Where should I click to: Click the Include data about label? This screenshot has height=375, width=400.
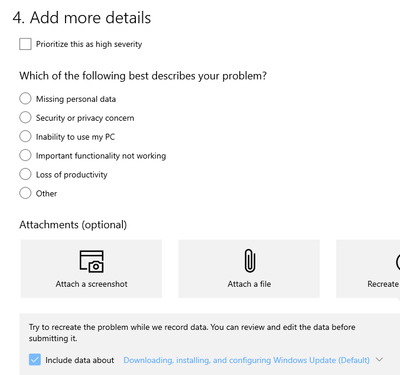coord(80,360)
